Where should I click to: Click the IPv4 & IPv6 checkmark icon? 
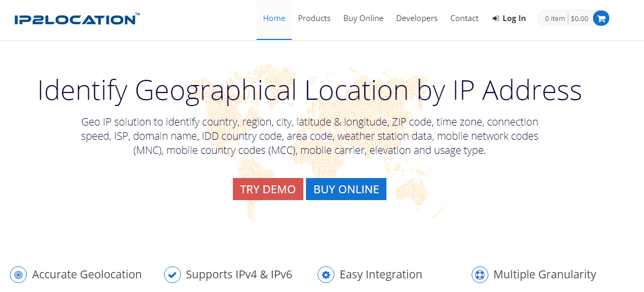[172, 275]
